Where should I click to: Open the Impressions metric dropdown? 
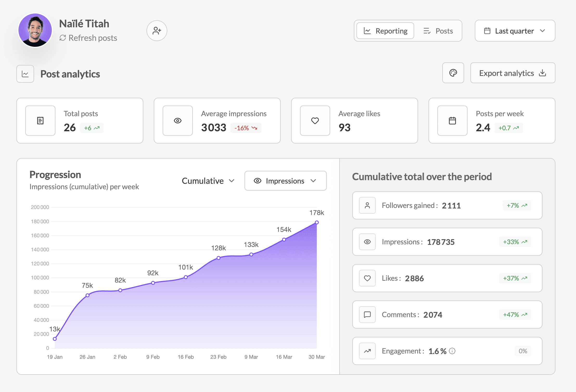pyautogui.click(x=285, y=181)
